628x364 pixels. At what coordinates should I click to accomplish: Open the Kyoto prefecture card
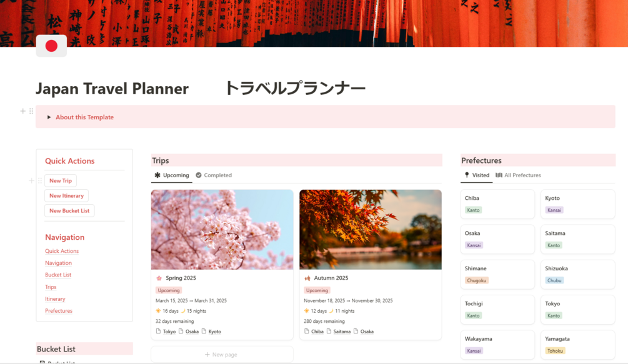577,204
